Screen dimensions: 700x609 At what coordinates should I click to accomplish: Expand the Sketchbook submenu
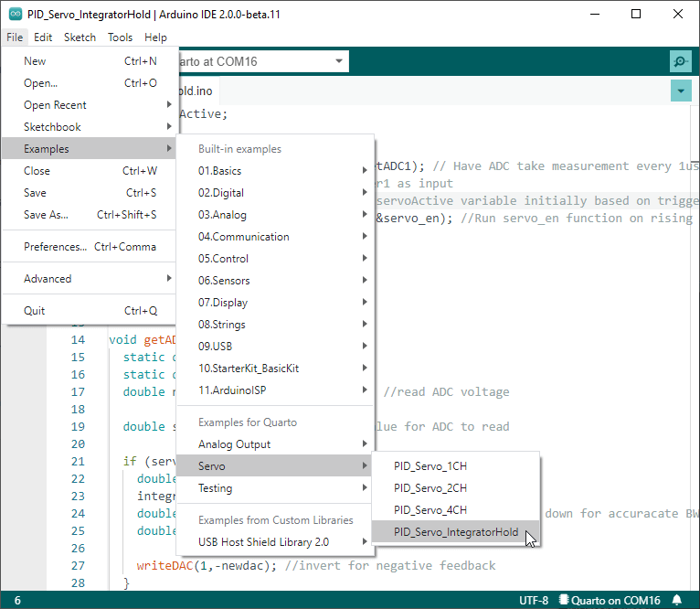coord(90,126)
